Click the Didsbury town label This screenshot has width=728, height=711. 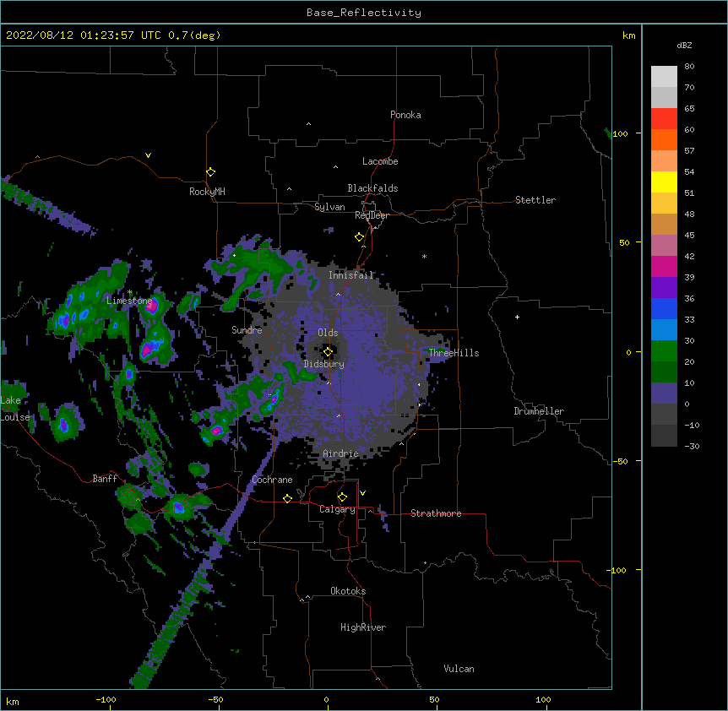click(x=324, y=364)
